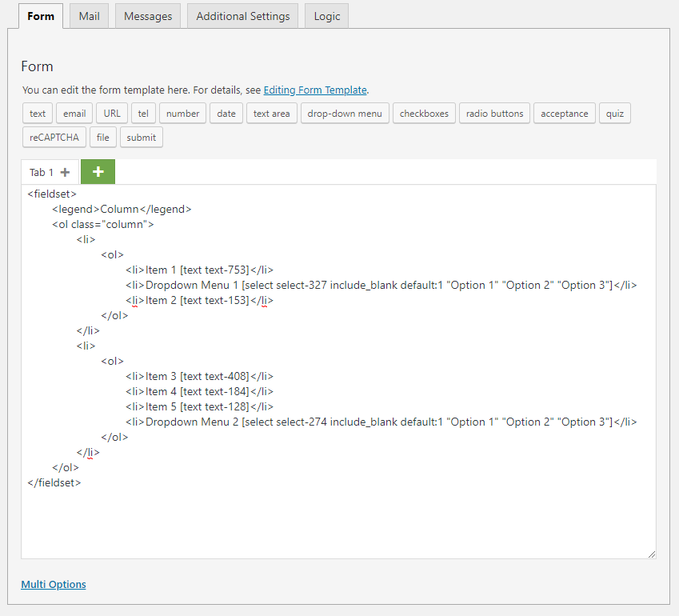
Task: Insert a radio buttons tag
Action: click(x=494, y=114)
